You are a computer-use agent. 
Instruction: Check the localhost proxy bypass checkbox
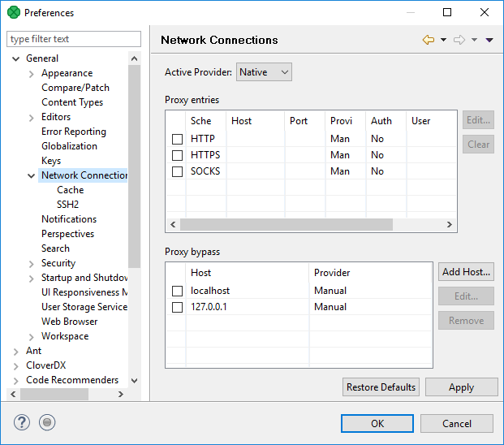click(177, 291)
